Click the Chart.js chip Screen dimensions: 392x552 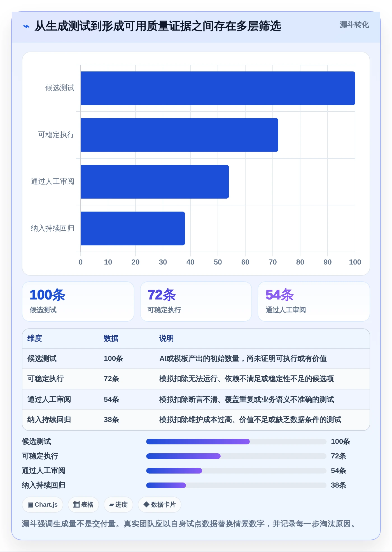[43, 505]
